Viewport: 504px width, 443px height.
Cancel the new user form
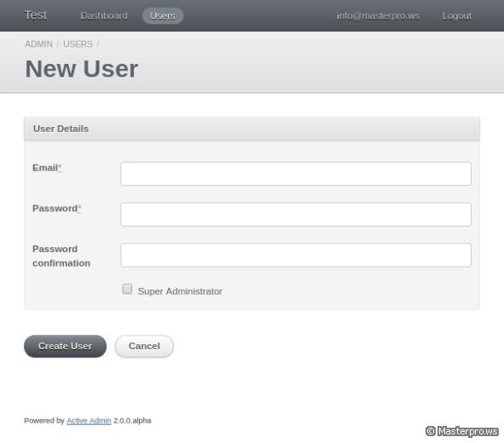tap(144, 346)
